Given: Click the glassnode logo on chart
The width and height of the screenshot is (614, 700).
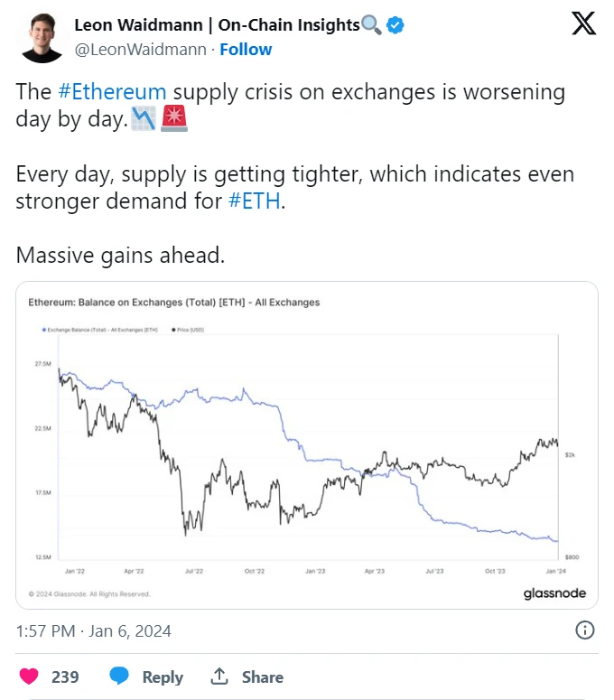Looking at the screenshot, I should [554, 593].
